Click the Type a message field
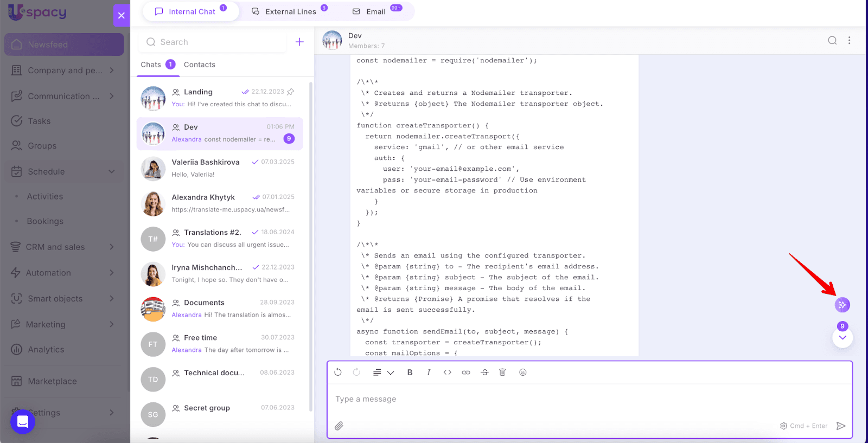868x443 pixels. coord(542,399)
